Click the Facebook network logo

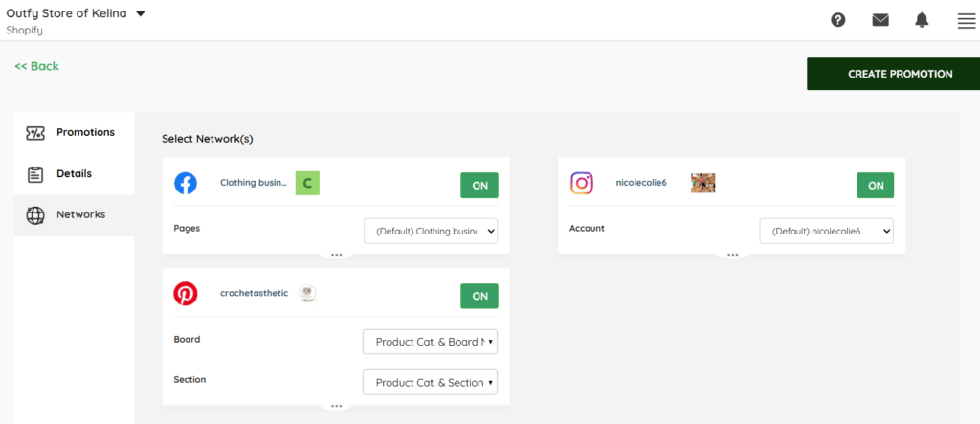tap(186, 183)
